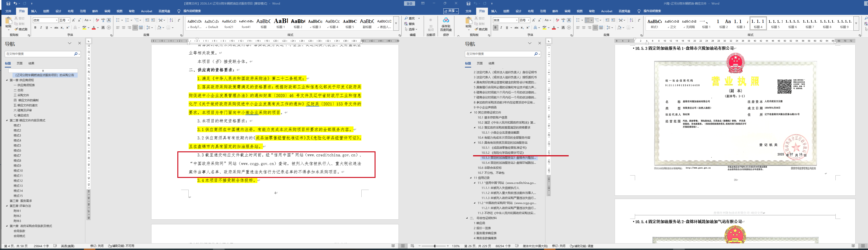
Task: Decrease indent in right window
Action: coord(608,20)
